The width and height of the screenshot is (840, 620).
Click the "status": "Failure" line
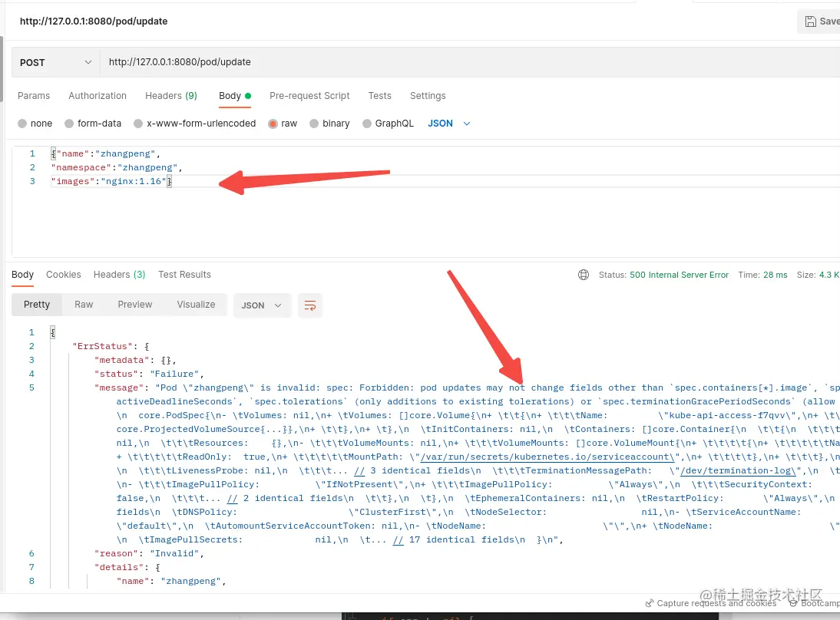click(150, 374)
